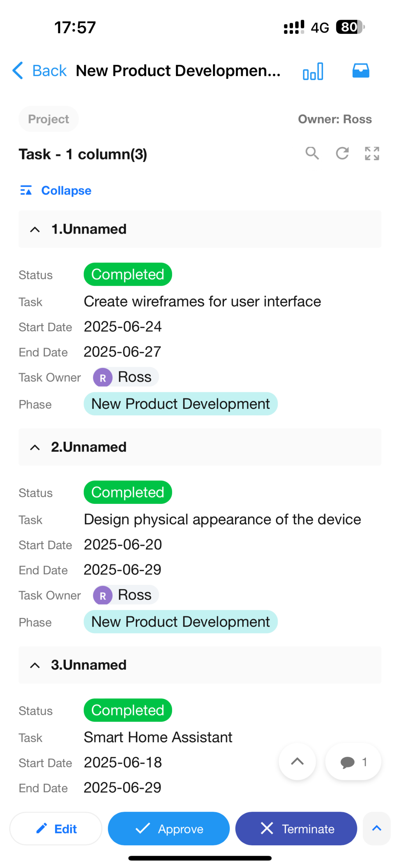This screenshot has height=868, width=400.
Task: Tap the back chevron arrow
Action: (18, 71)
